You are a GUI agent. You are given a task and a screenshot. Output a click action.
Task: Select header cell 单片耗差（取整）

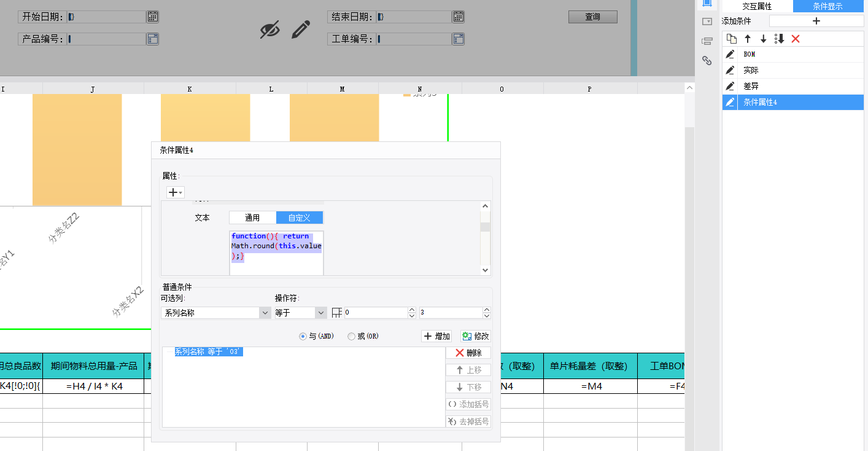[590, 366]
